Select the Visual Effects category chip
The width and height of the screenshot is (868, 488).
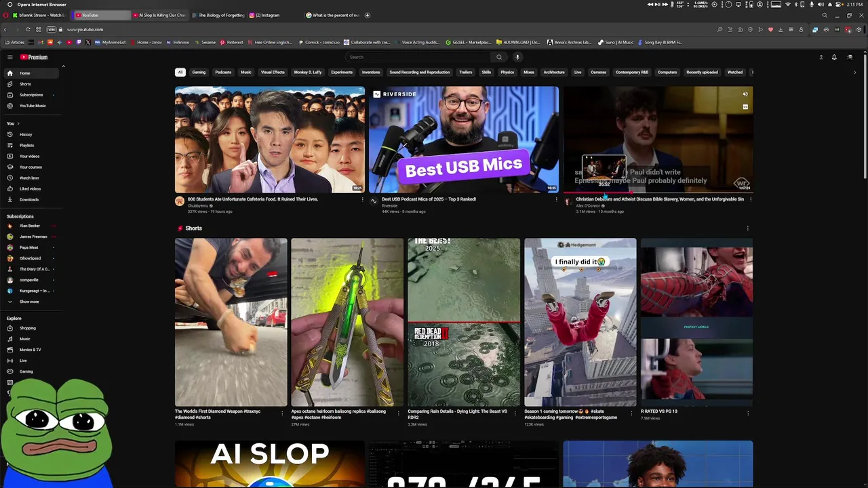pyautogui.click(x=273, y=72)
